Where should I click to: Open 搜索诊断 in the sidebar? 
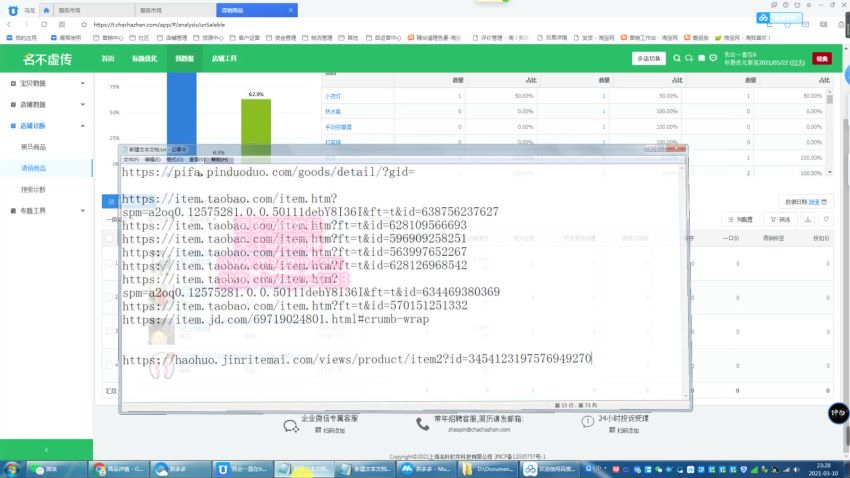click(x=33, y=189)
